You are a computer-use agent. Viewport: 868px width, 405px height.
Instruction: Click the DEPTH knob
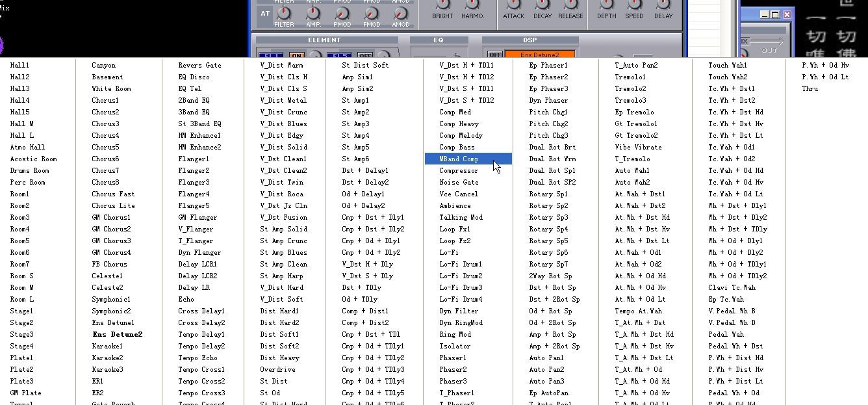coord(607,4)
